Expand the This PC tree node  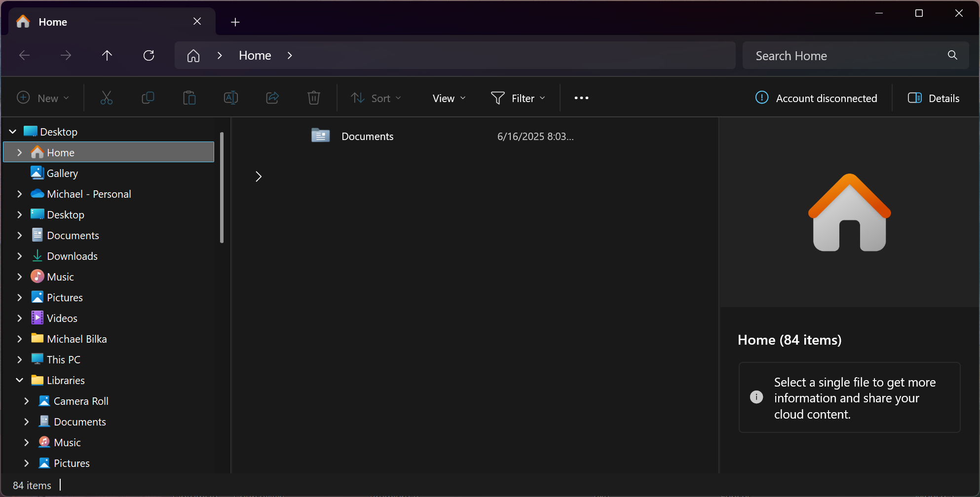click(x=20, y=359)
